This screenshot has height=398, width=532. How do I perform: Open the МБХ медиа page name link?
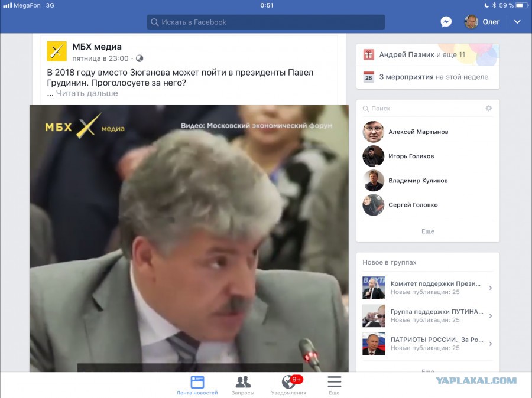click(x=97, y=47)
